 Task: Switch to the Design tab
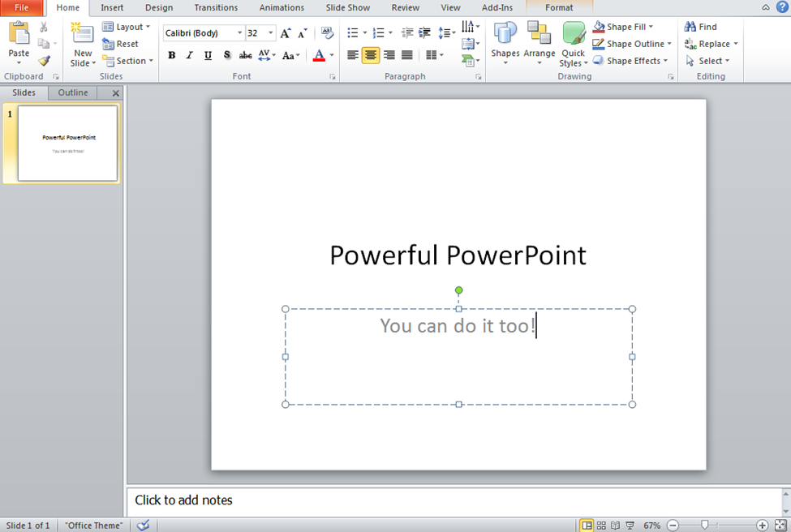click(x=159, y=7)
